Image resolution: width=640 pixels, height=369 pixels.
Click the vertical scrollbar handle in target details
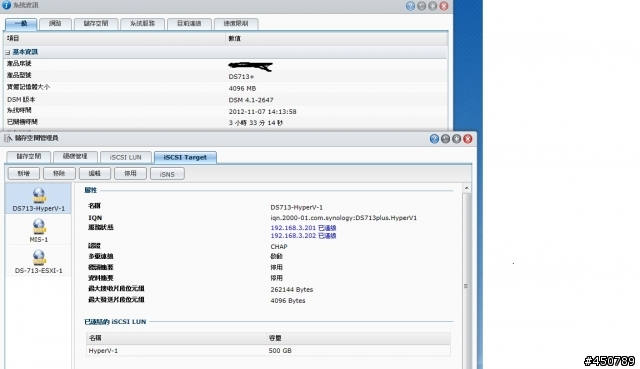coord(466,286)
